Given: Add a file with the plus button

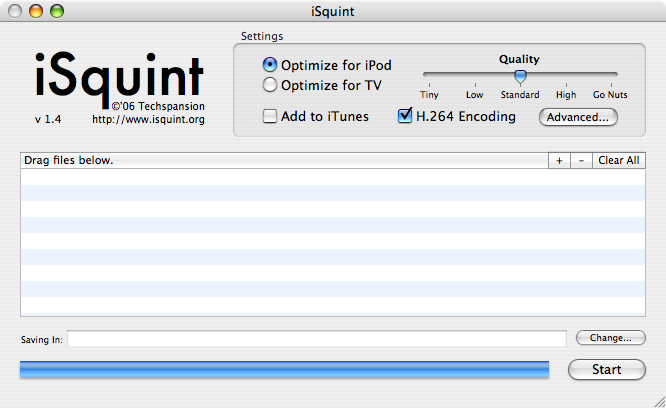Looking at the screenshot, I should 559,160.
